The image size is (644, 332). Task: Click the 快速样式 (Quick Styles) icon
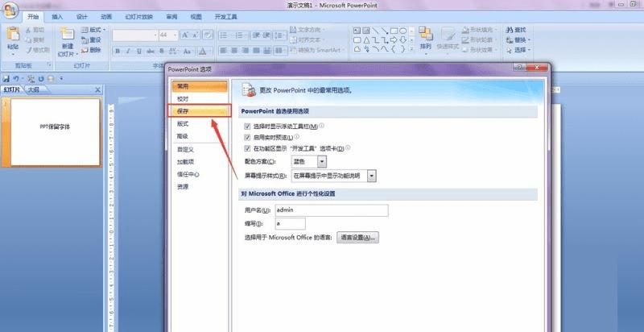[448, 35]
